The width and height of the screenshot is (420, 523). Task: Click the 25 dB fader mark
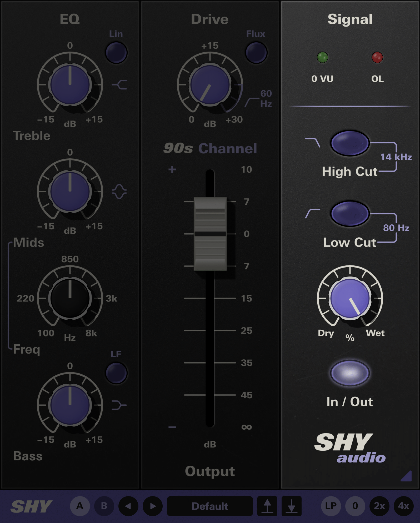click(247, 331)
